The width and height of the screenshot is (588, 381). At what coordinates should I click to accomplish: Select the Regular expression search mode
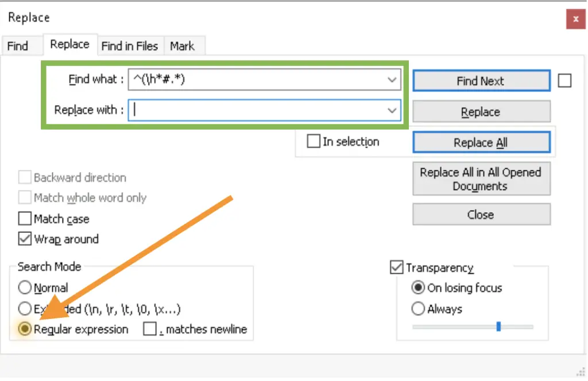pos(25,329)
